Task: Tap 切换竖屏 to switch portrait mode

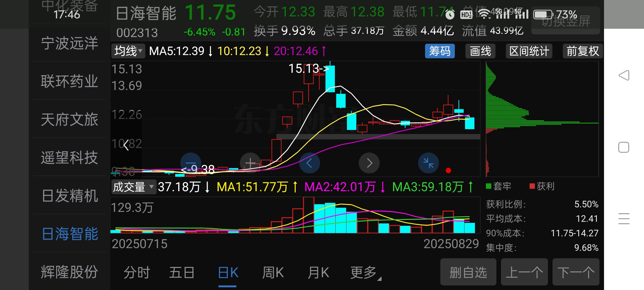Action: (x=566, y=21)
